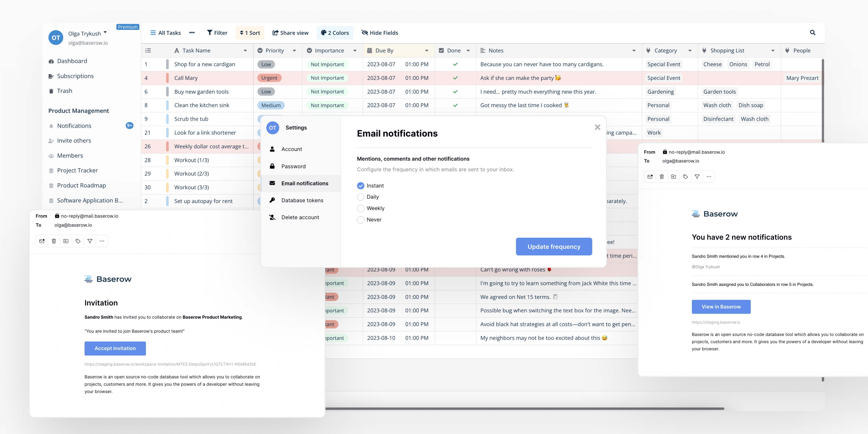This screenshot has height=434, width=868.
Task: Open the Task Name column dropdown
Action: (x=245, y=51)
